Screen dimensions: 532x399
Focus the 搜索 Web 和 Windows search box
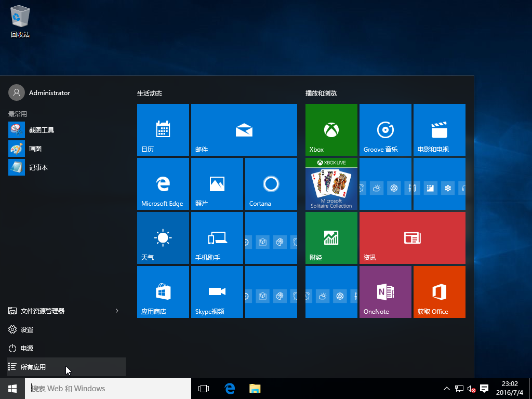(108, 389)
